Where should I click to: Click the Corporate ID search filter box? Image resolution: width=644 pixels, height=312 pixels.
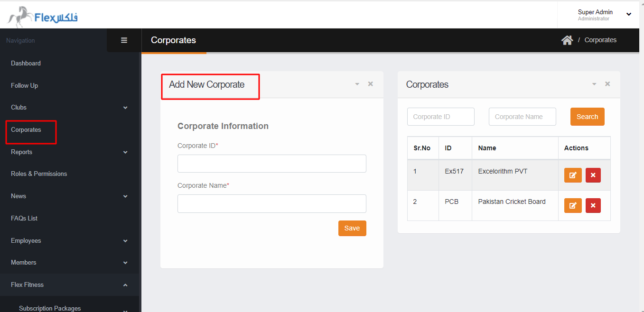440,117
